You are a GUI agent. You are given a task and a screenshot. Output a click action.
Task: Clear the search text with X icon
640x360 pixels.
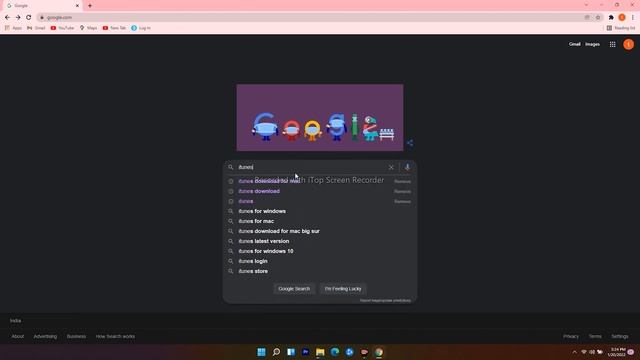pyautogui.click(x=391, y=167)
